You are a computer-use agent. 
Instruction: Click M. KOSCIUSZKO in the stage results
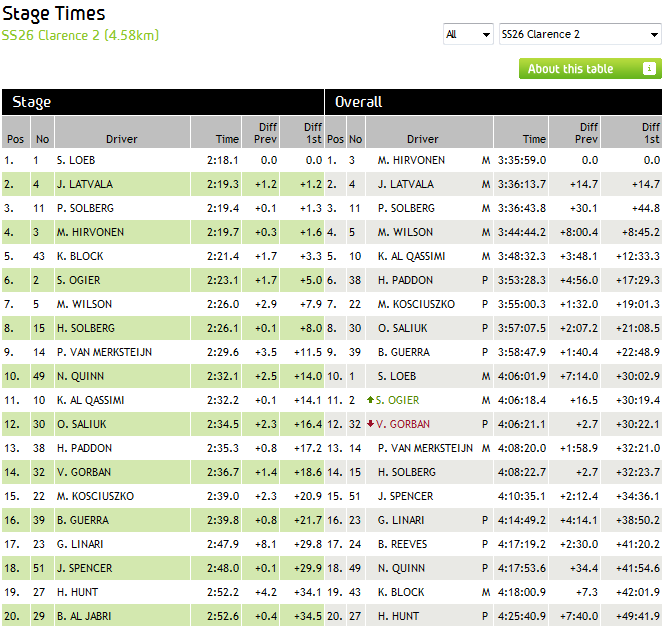96,496
